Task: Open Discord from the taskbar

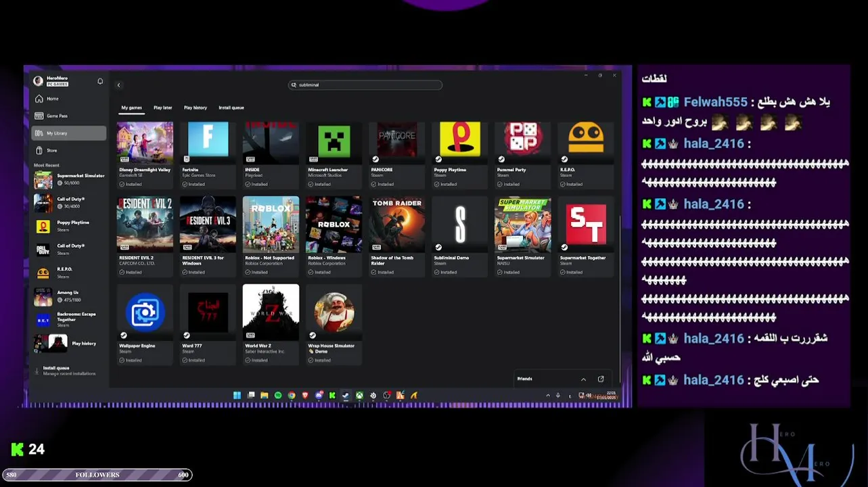Action: (x=319, y=396)
